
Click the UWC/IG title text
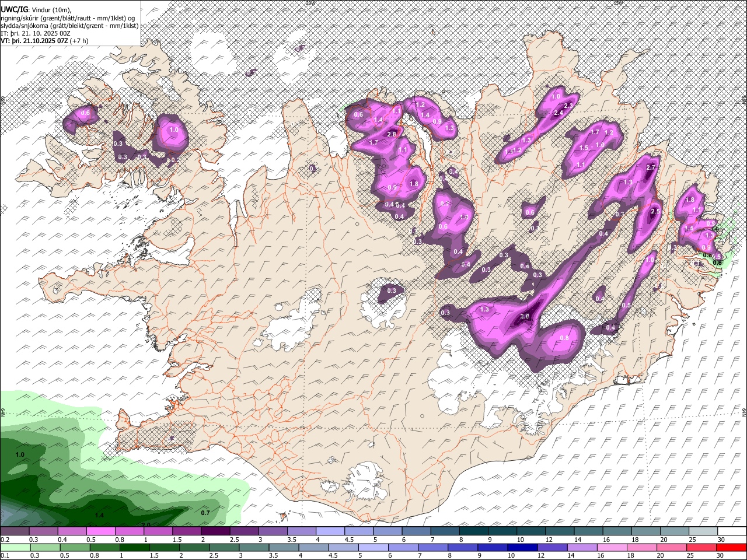click(14, 10)
